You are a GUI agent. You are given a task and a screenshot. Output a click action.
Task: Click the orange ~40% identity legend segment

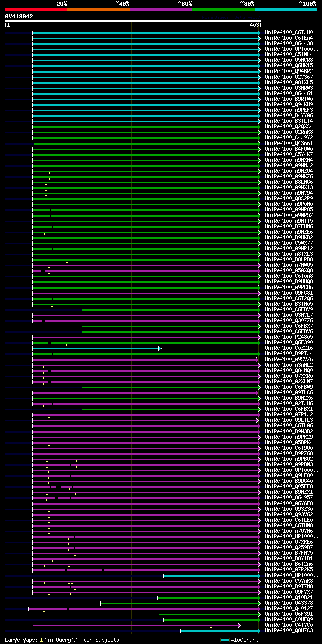tap(99, 9)
